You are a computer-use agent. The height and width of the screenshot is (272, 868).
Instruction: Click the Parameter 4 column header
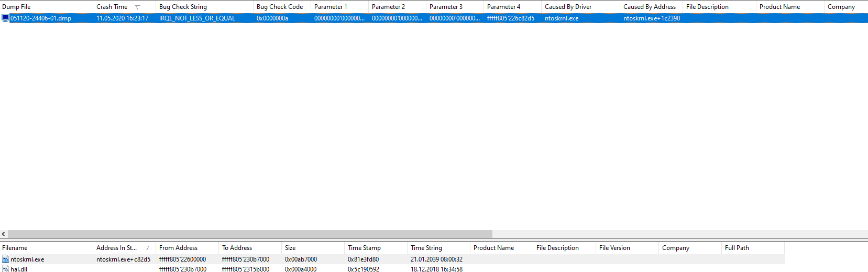click(513, 7)
